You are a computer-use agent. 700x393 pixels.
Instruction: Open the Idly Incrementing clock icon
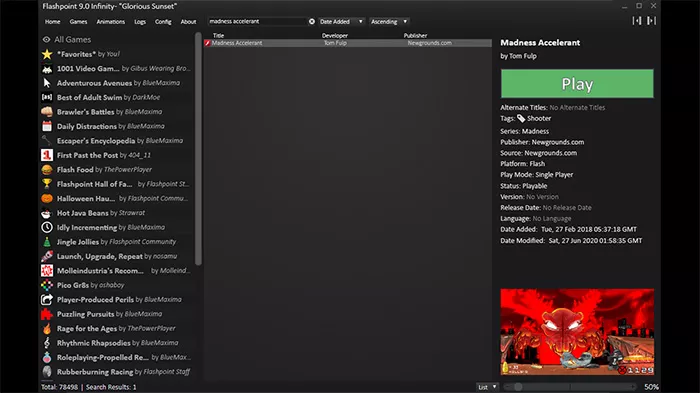tap(47, 227)
